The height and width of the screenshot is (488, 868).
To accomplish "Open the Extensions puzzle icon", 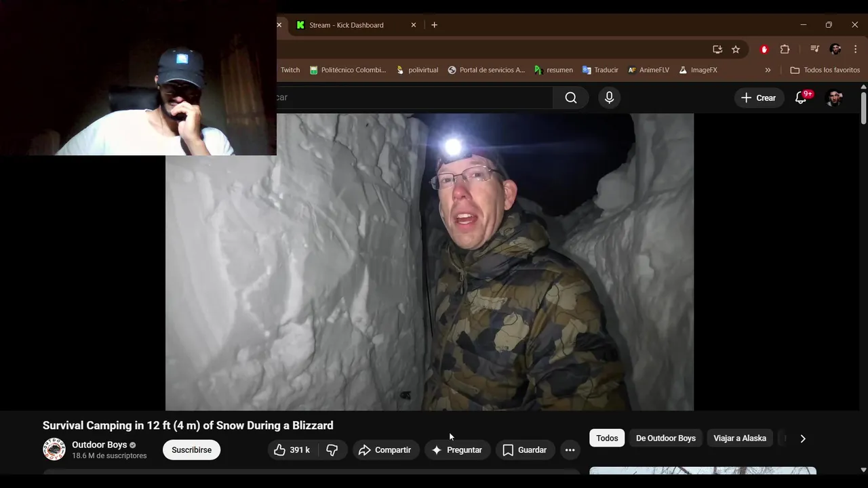I will (x=785, y=49).
